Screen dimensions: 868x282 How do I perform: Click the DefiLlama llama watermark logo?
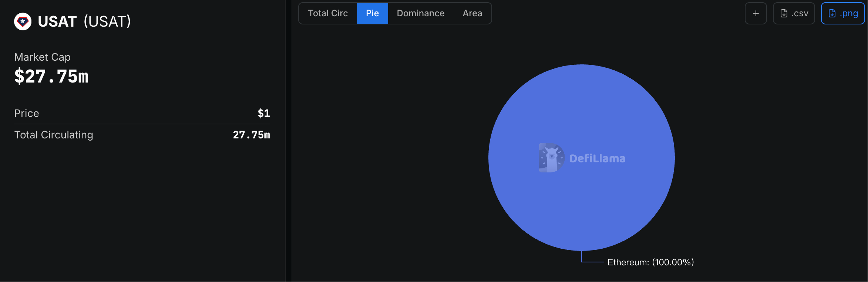click(551, 158)
